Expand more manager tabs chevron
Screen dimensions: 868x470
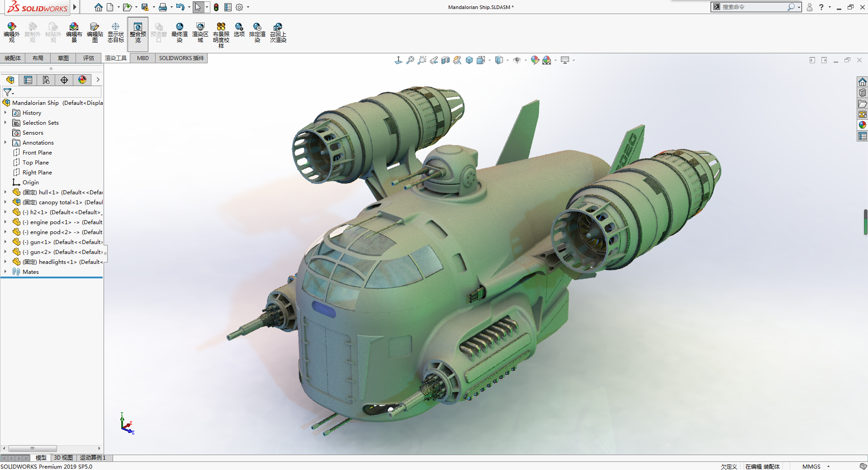98,80
